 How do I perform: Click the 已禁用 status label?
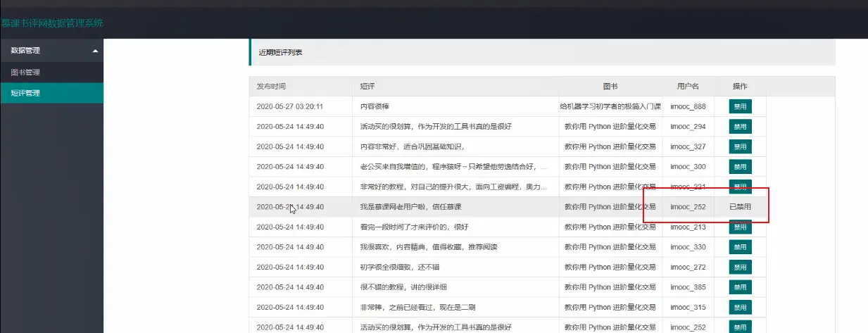pos(739,207)
